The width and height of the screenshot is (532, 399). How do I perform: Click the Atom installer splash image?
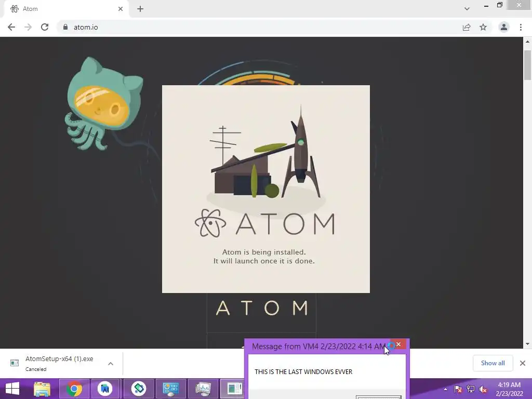click(266, 189)
